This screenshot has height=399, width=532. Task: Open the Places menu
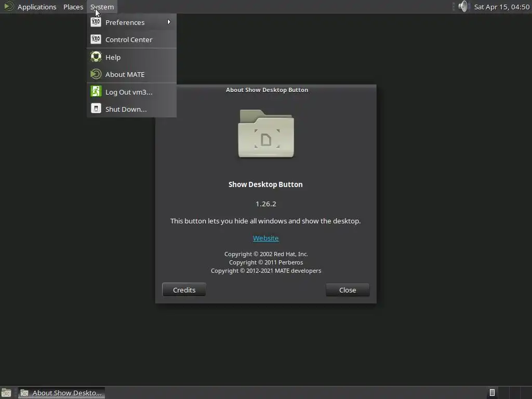73,7
